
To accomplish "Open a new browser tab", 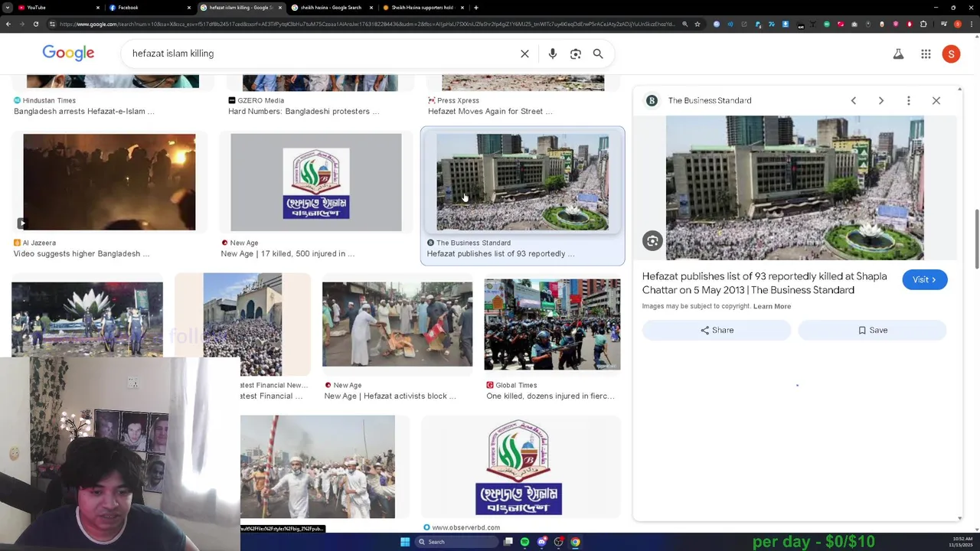I will tap(476, 8).
